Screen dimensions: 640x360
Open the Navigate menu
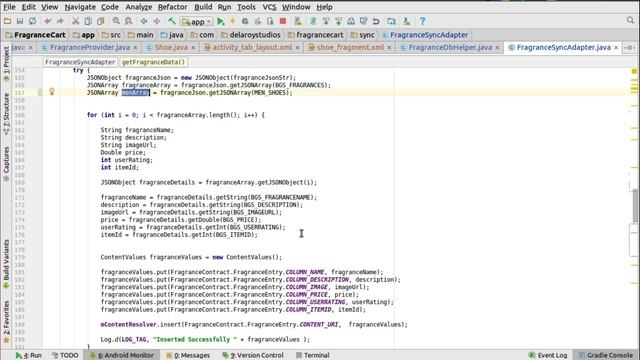(80, 7)
